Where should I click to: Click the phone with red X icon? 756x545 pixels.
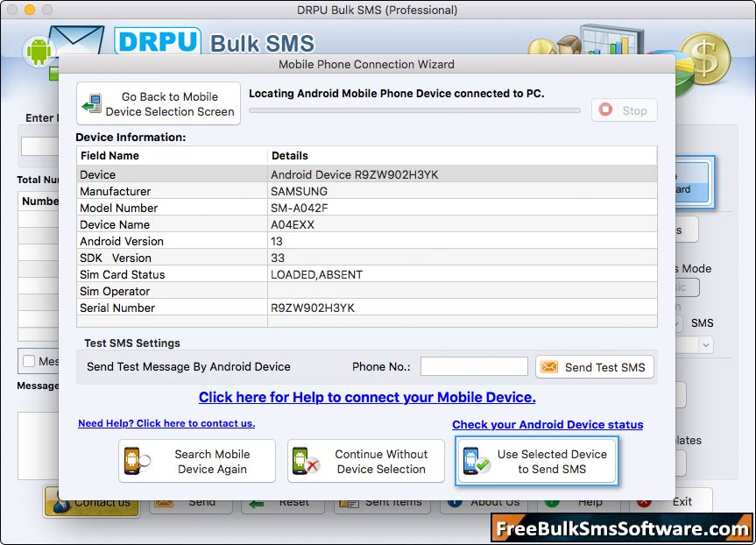tap(306, 461)
